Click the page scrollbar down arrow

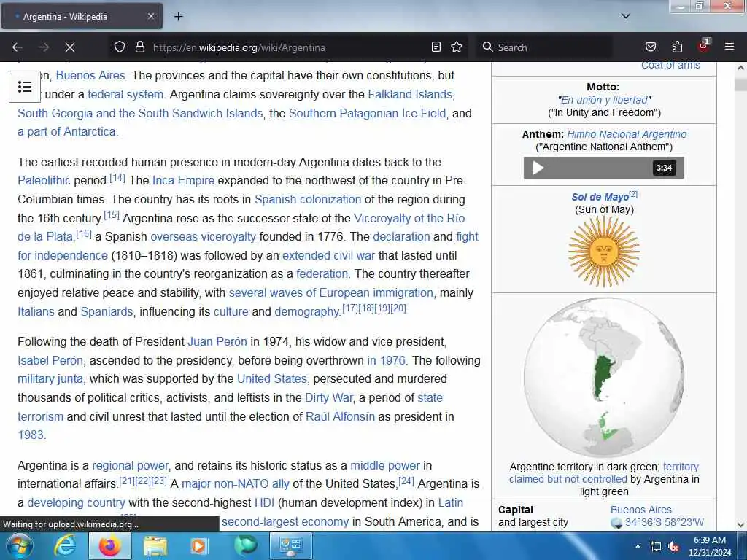[741, 525]
